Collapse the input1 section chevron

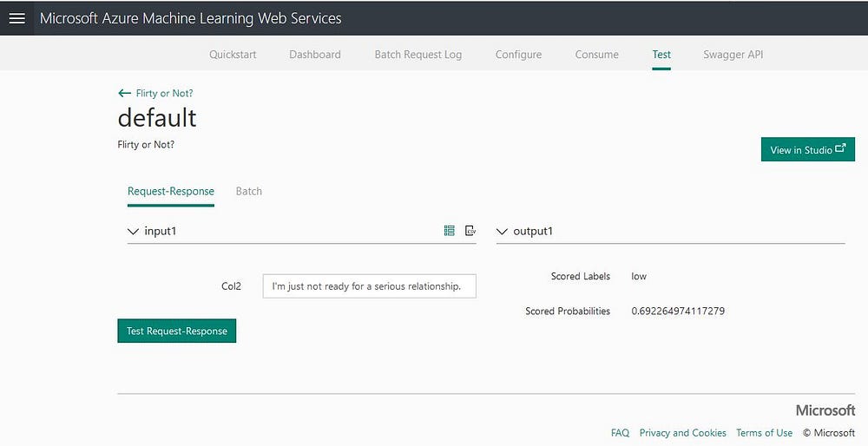tap(133, 232)
